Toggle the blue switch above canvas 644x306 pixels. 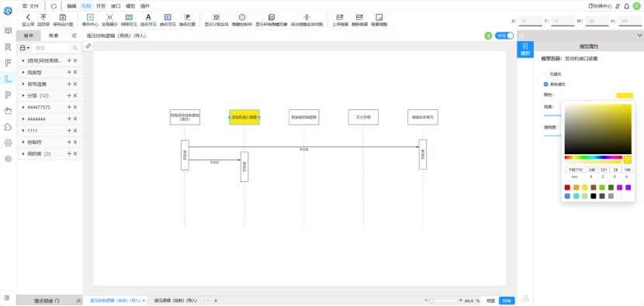(x=504, y=36)
